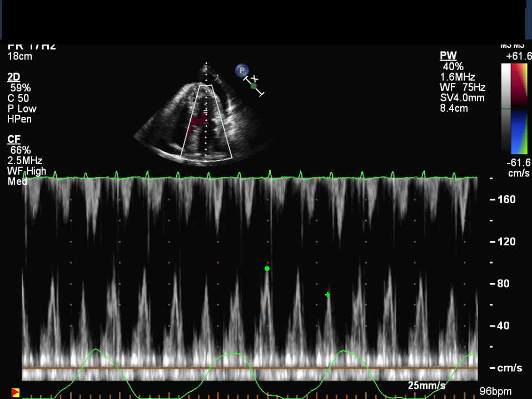Click the 25mm/s sweep speed label
Screen dimensions: 532x399
click(x=426, y=385)
